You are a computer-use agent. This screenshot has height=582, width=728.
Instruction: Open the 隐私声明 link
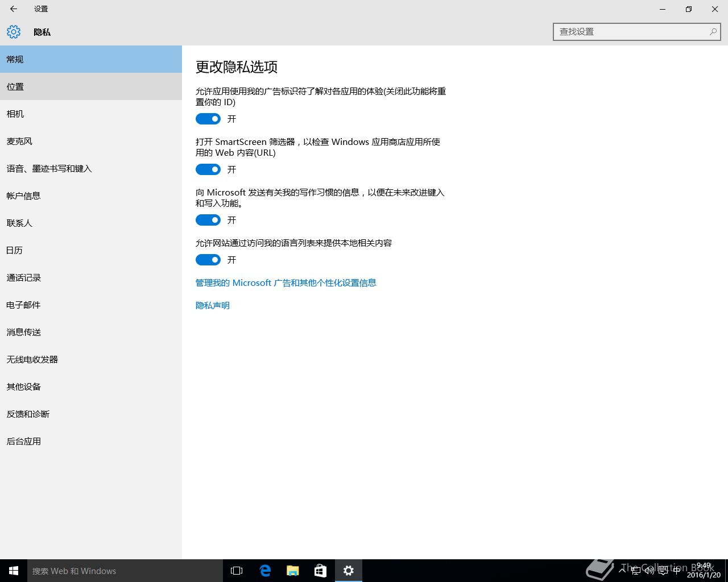213,305
